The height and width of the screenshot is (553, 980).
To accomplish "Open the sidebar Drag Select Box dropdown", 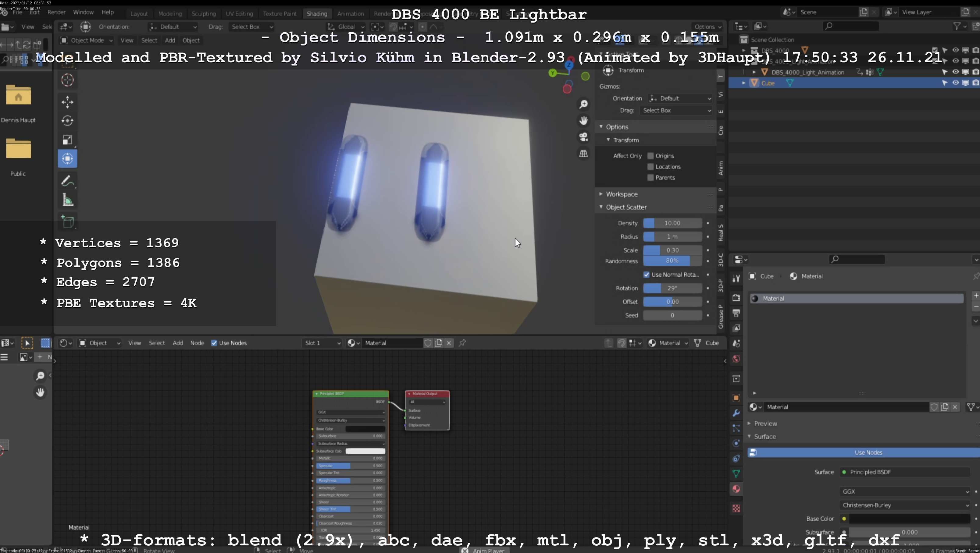I will click(676, 110).
